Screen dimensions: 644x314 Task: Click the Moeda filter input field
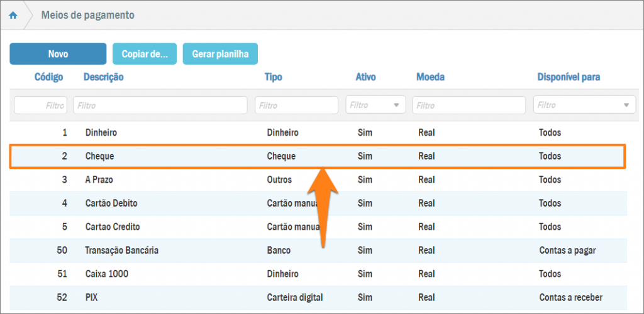(x=469, y=105)
